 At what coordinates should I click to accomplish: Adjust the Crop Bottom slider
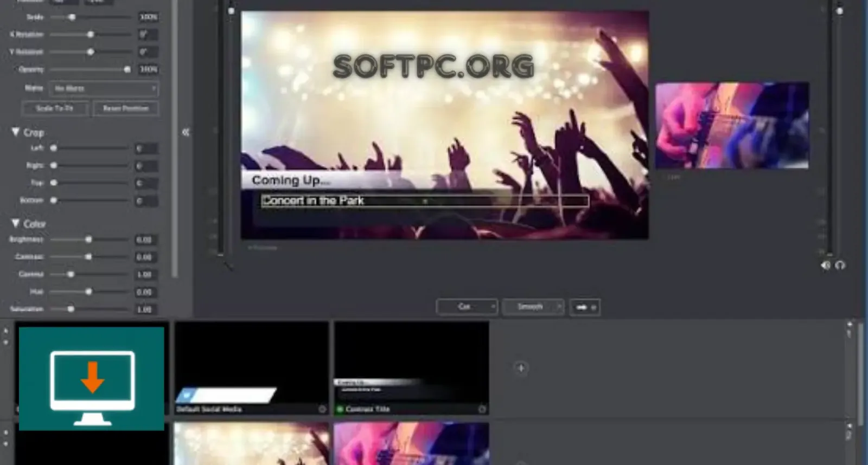point(54,201)
